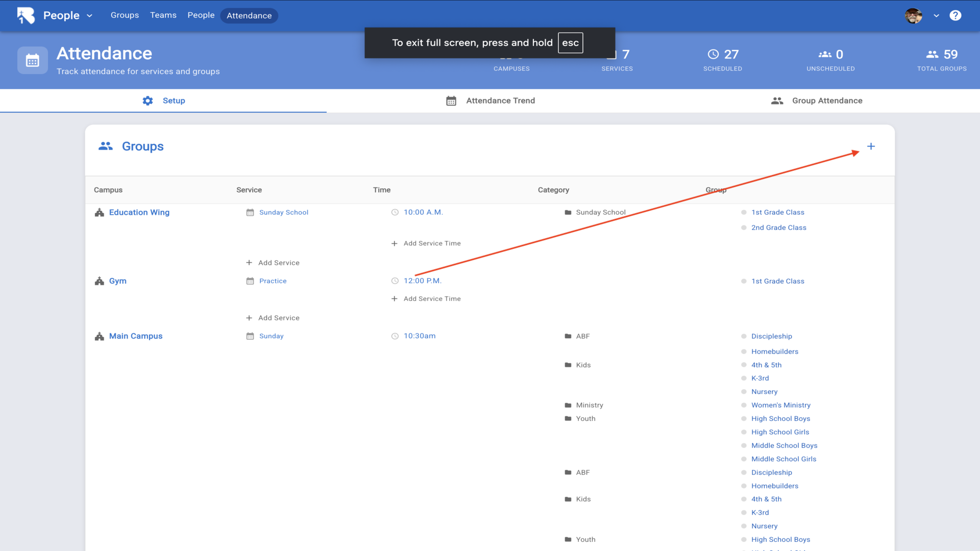Click plus icon for Add Service under Gym
This screenshot has height=551, width=980.
tap(249, 318)
